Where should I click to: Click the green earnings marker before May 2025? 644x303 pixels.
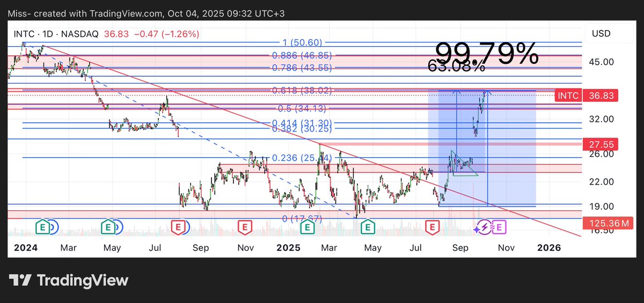[368, 227]
